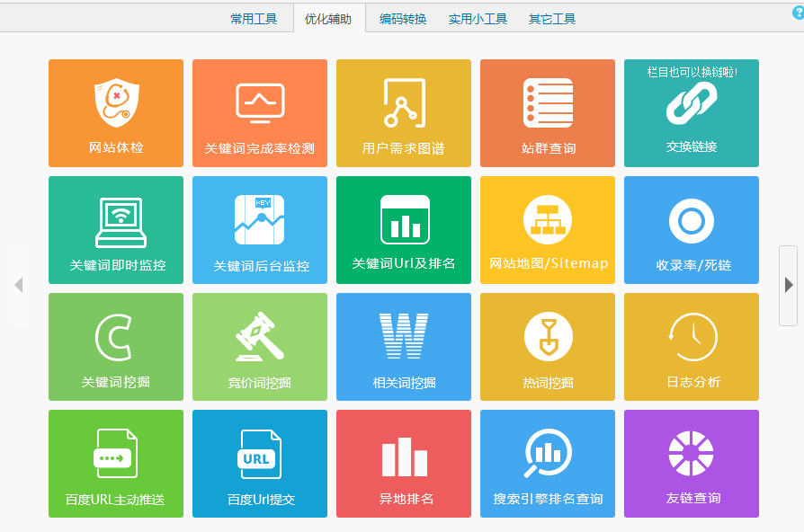This screenshot has width=804, height=532.
Task: Launch 关键词即时监控 laptop icon
Action: pos(121,222)
